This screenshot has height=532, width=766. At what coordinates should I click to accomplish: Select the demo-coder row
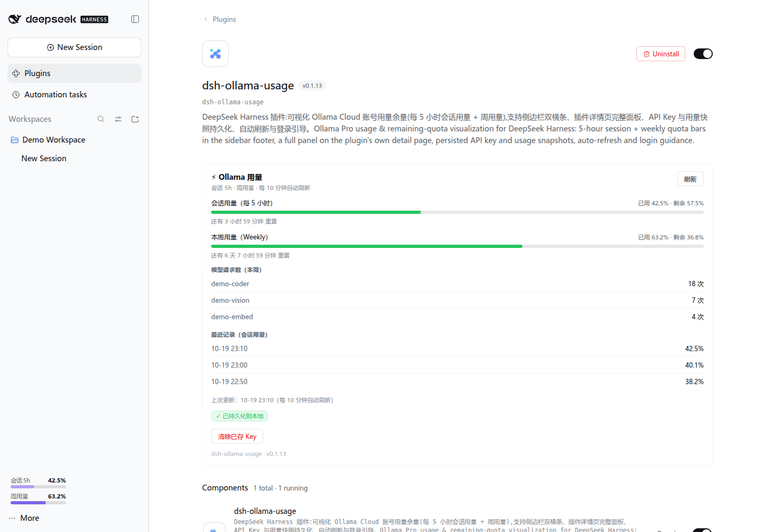coord(457,284)
